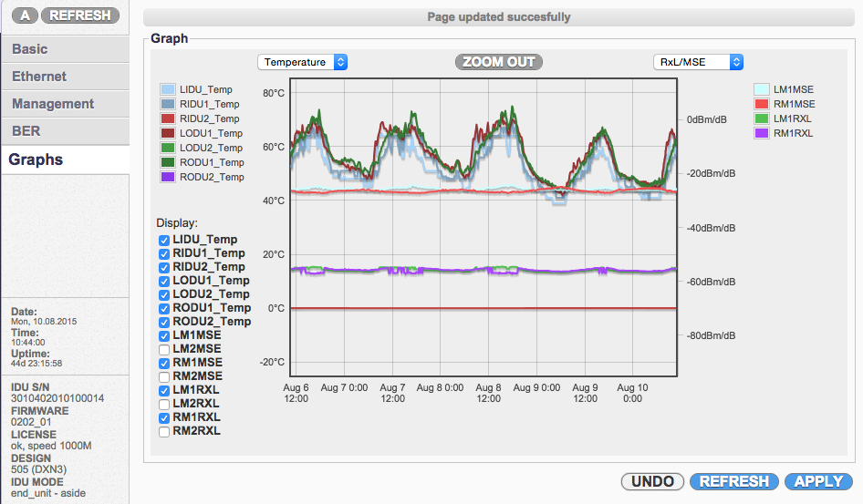Click the ZOOM OUT button
The width and height of the screenshot is (863, 504).
[x=499, y=62]
